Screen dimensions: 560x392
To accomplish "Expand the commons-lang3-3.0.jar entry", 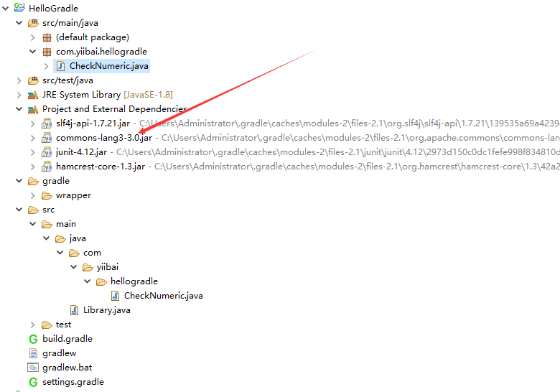I will tap(33, 138).
